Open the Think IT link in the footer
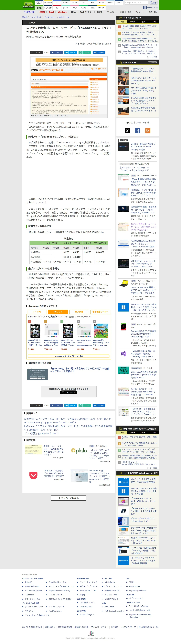181x644 pixels. pos(28,582)
